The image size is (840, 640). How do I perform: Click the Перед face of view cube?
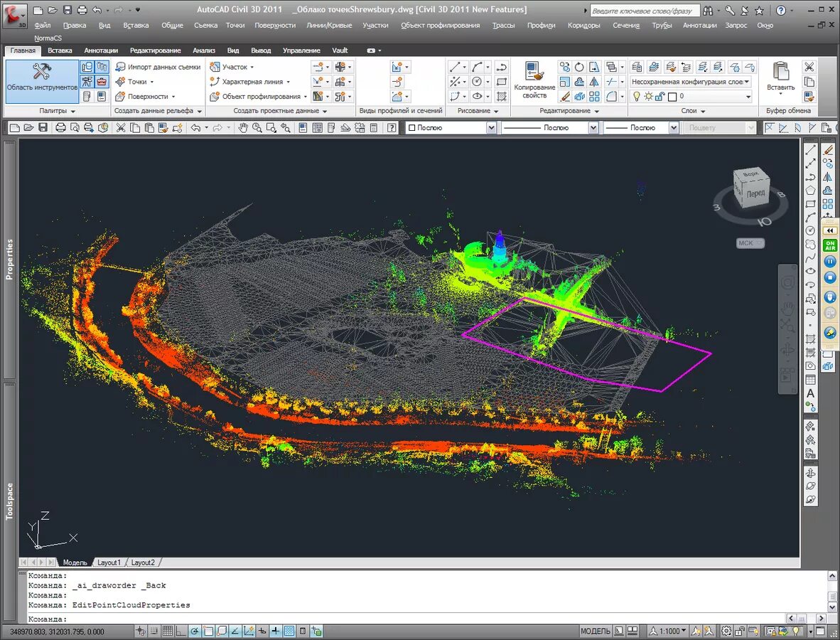(755, 193)
